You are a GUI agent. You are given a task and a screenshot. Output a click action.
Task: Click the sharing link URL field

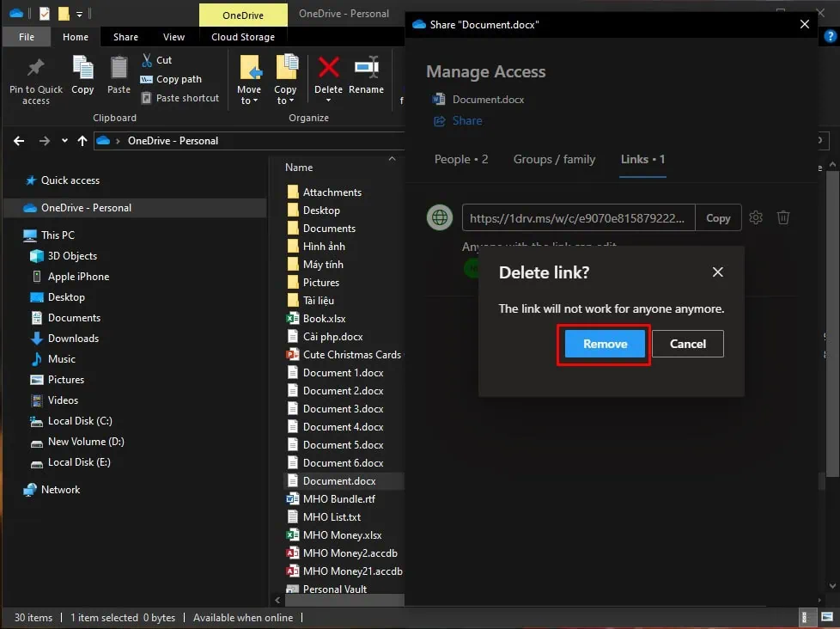click(578, 217)
